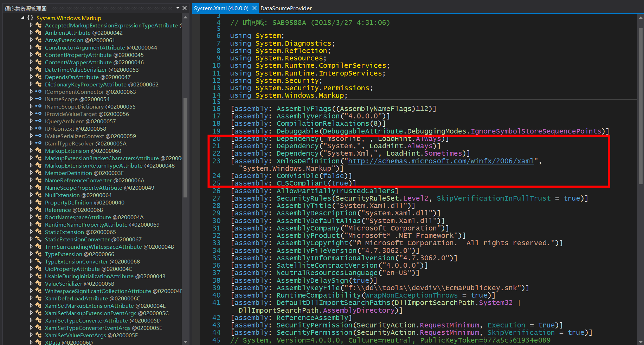
Task: Click the class icon beside XamlDeferLoadAttribute
Action: pyautogui.click(x=38, y=298)
